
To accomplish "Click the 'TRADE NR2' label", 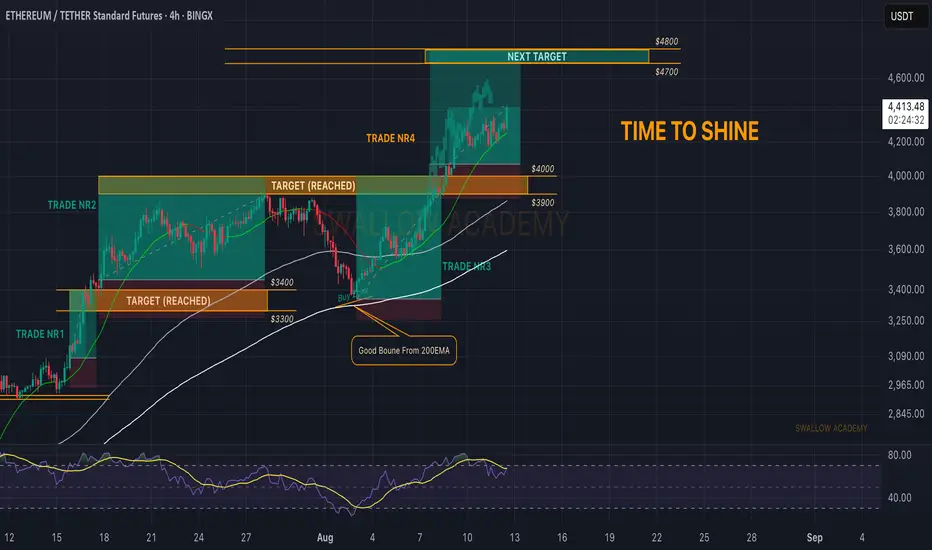I will pyautogui.click(x=72, y=205).
